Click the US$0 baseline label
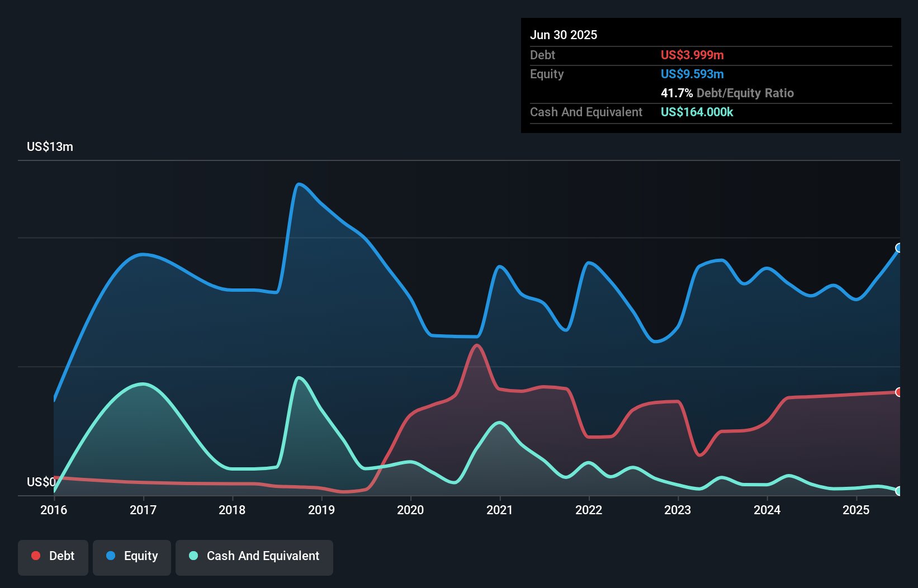The height and width of the screenshot is (588, 918). pyautogui.click(x=41, y=482)
